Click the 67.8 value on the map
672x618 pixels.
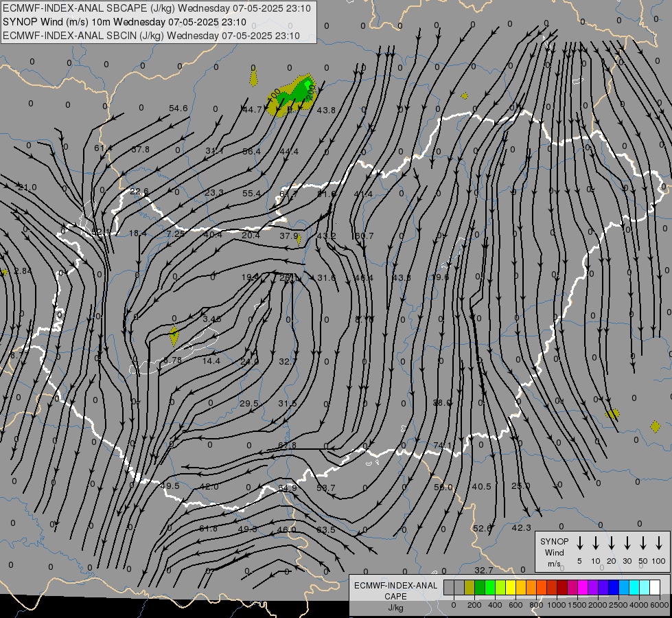click(287, 445)
